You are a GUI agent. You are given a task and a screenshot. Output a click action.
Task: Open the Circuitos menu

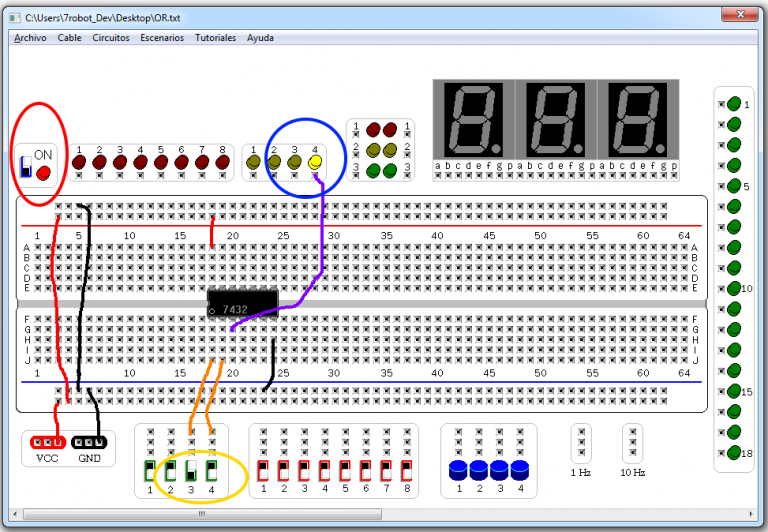[111, 37]
